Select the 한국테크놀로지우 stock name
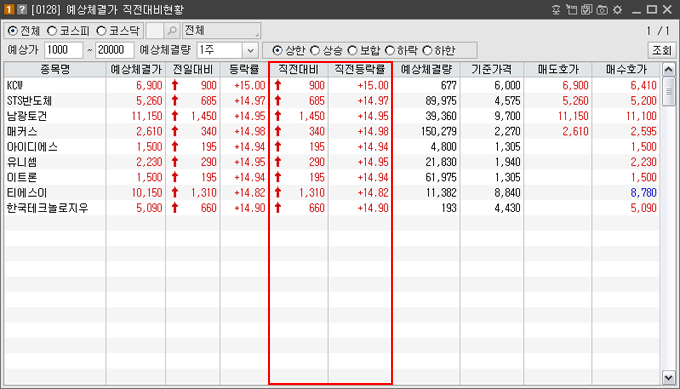This screenshot has height=389, width=680. click(47, 208)
